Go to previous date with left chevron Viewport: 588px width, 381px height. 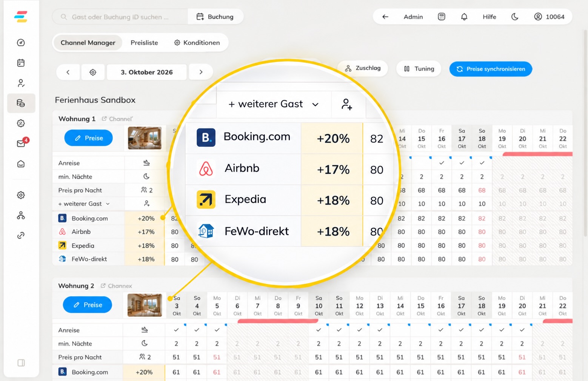(x=68, y=72)
